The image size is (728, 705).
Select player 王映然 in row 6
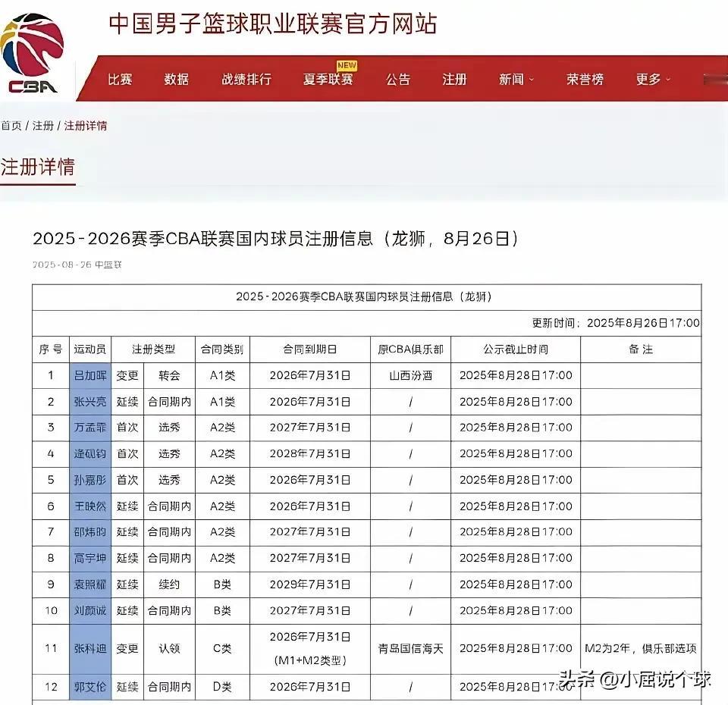pos(90,506)
